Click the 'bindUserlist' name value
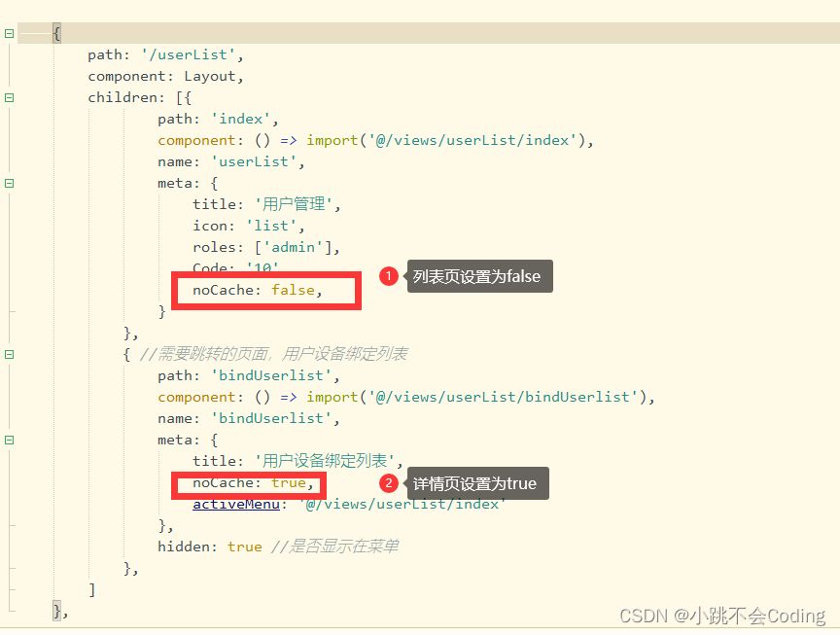Image resolution: width=840 pixels, height=635 pixels. (x=271, y=418)
